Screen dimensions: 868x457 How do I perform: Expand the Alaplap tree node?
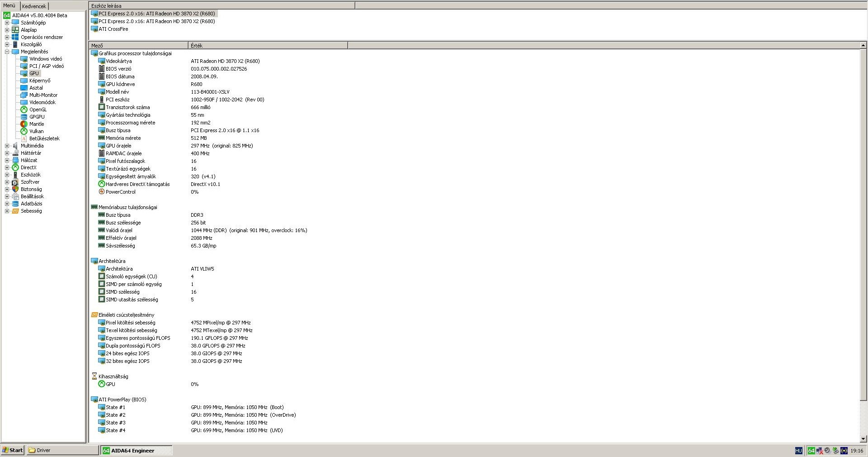(7, 30)
